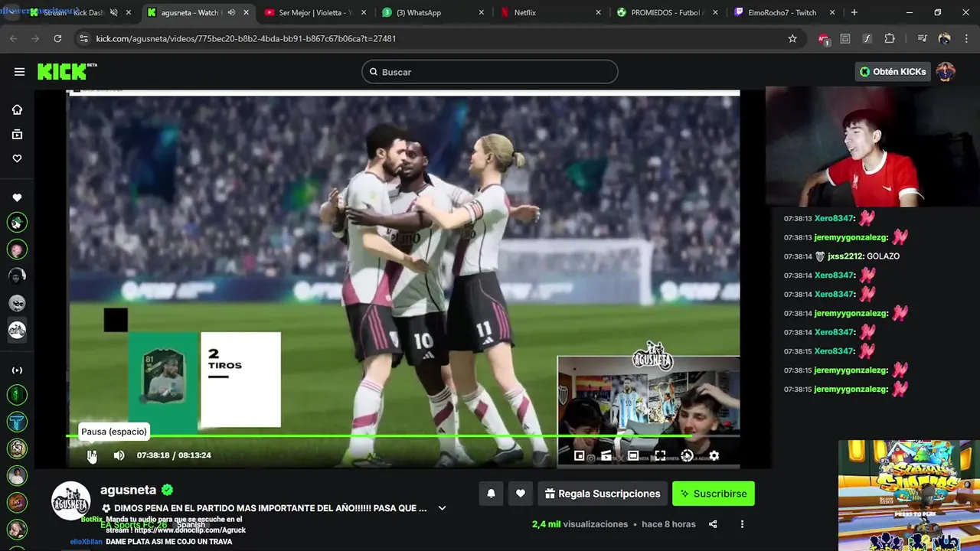Open Following heart outline in the sidebar
Screen dimensions: 980x551
pyautogui.click(x=17, y=158)
